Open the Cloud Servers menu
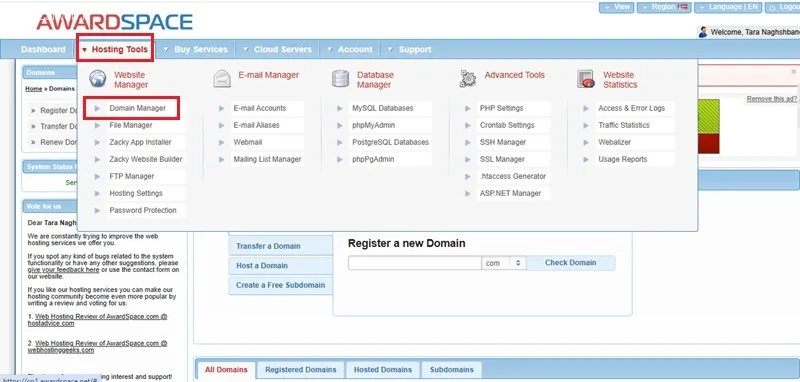This screenshot has height=382, width=800. coord(278,49)
